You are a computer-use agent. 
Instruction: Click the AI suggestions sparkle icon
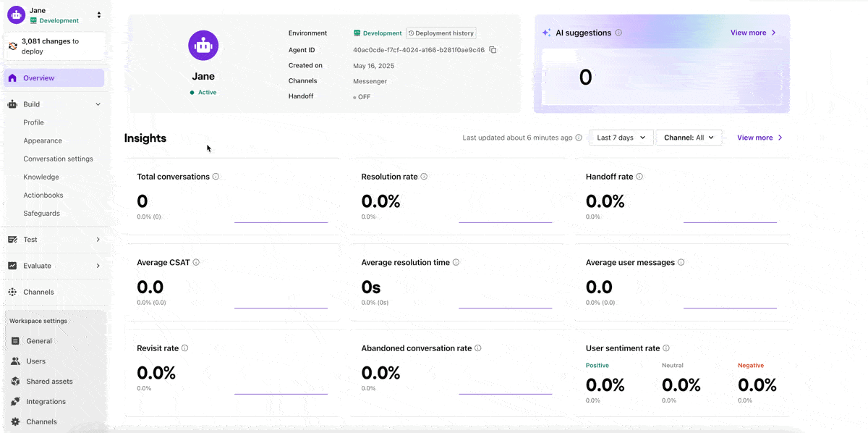[x=546, y=33]
